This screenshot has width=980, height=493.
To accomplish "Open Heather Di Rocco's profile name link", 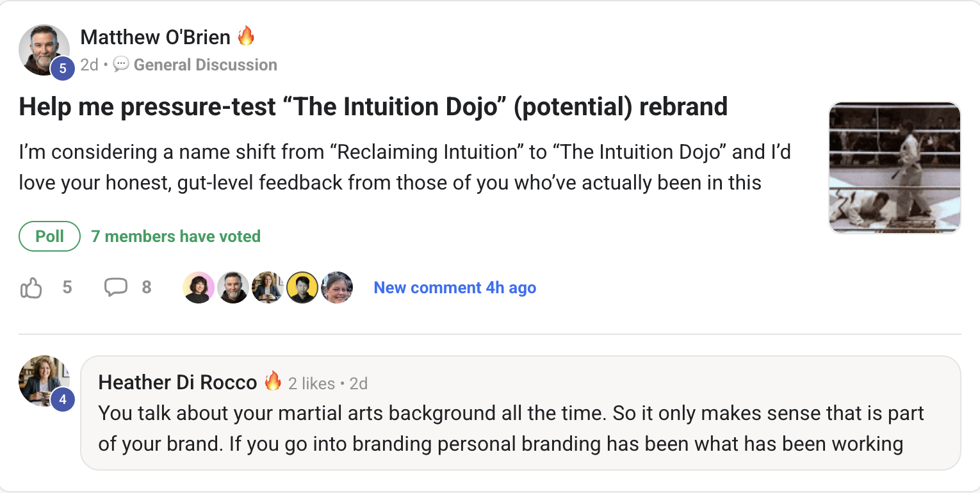I will pyautogui.click(x=177, y=383).
